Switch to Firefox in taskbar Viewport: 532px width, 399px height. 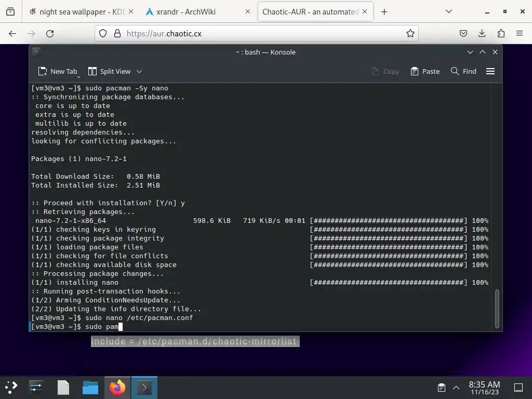pyautogui.click(x=117, y=387)
